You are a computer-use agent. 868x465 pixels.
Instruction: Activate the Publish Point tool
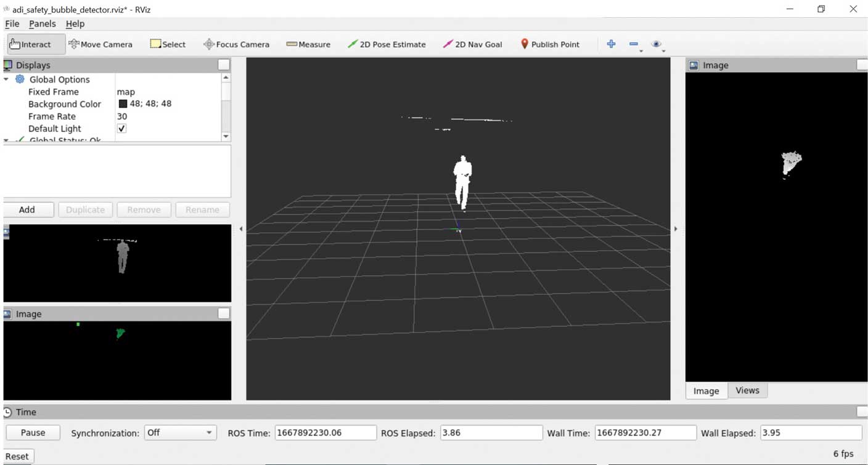tap(550, 44)
